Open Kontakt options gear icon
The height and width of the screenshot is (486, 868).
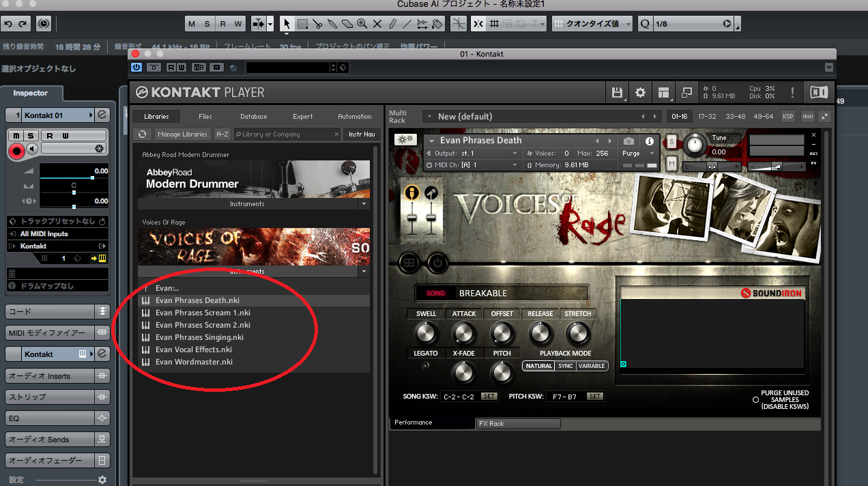(x=640, y=93)
